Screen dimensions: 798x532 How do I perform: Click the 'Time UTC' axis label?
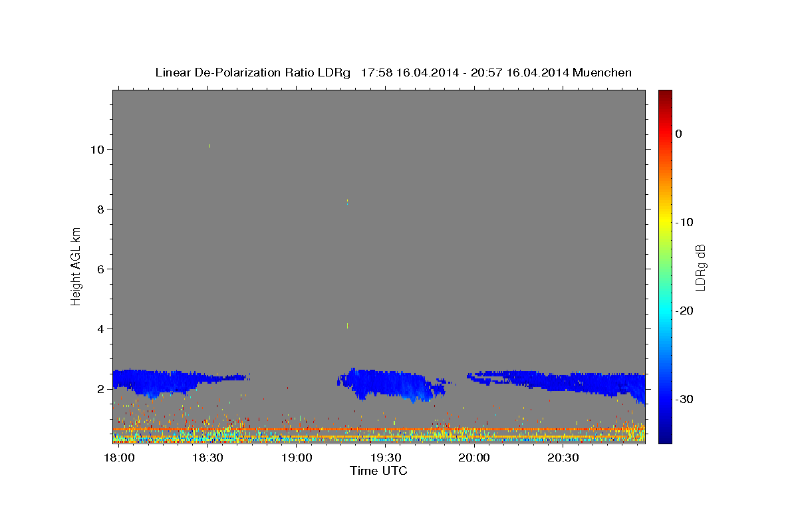pos(378,471)
